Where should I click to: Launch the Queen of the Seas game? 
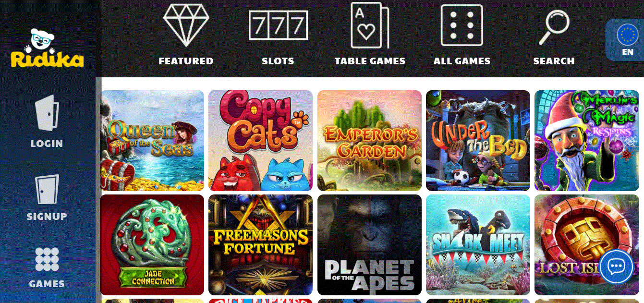[152, 141]
